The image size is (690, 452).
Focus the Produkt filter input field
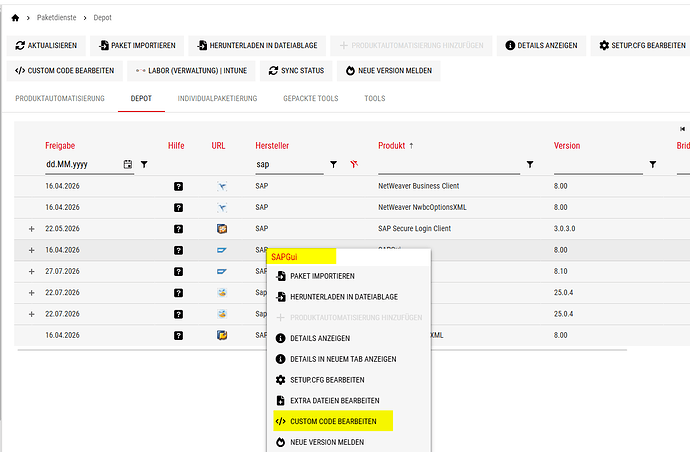[x=449, y=165]
